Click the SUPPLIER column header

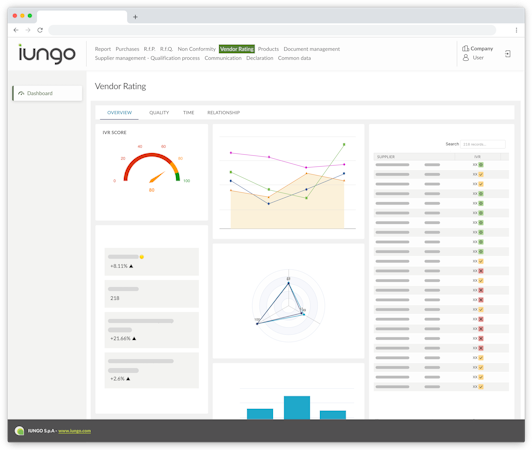click(386, 157)
